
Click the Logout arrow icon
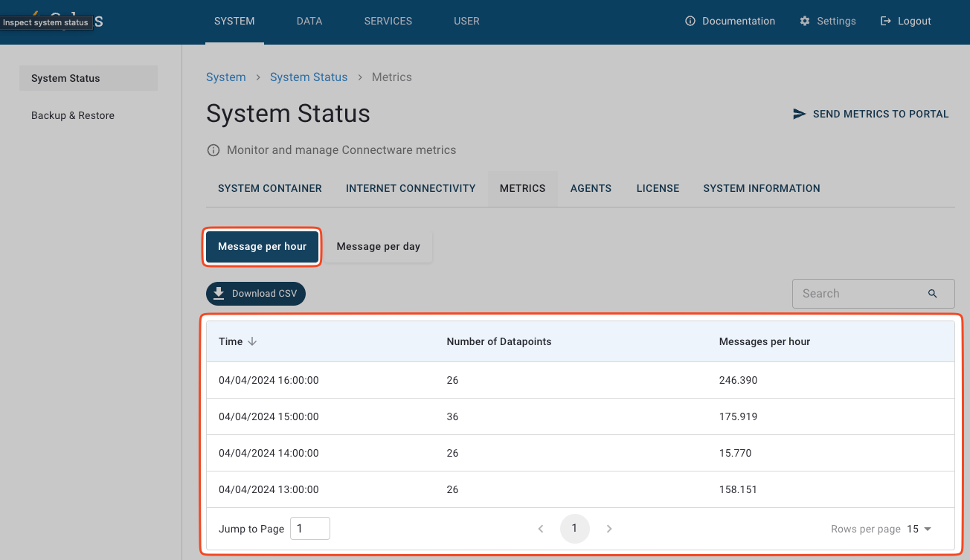coord(886,22)
